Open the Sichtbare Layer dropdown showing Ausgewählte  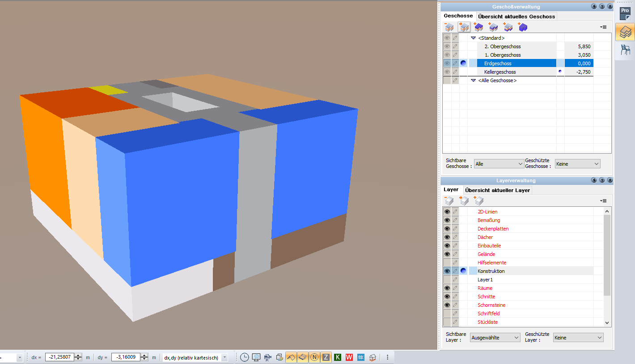click(495, 337)
